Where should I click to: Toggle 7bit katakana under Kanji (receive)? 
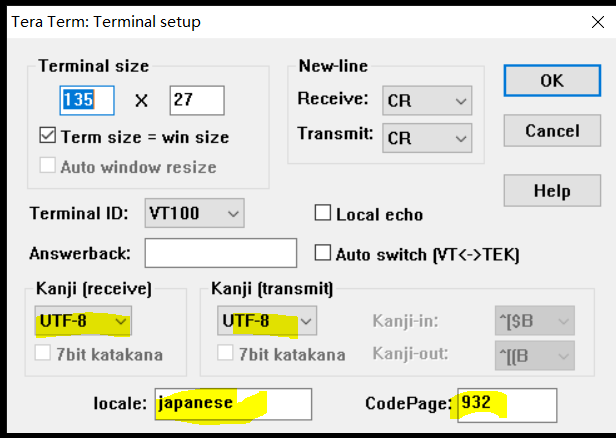coord(43,353)
